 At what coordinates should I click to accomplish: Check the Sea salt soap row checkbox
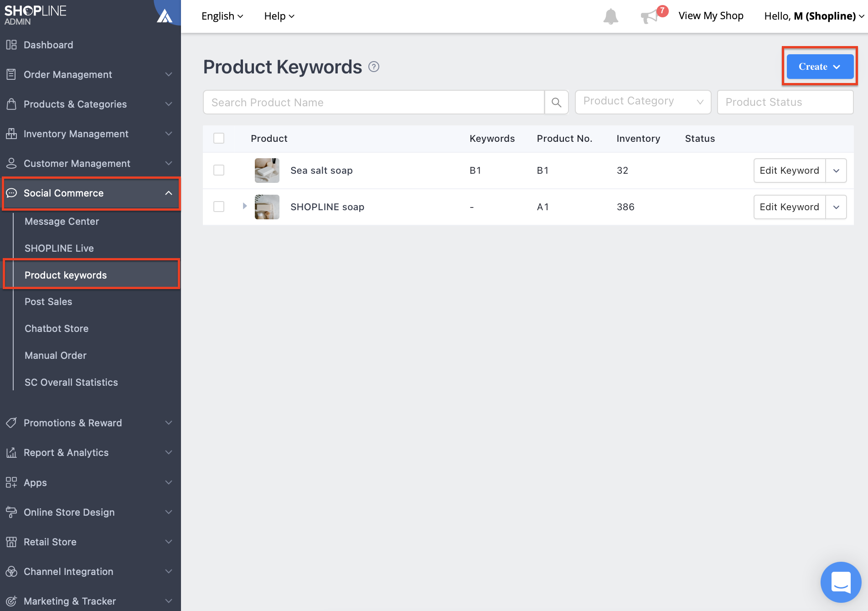click(x=219, y=170)
